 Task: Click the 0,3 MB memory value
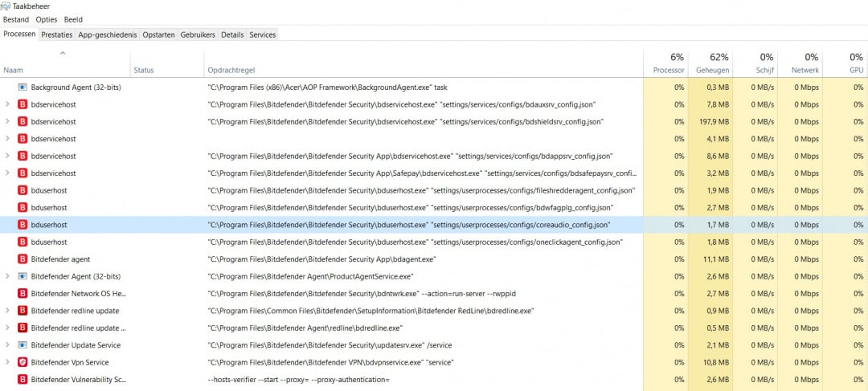tap(718, 88)
